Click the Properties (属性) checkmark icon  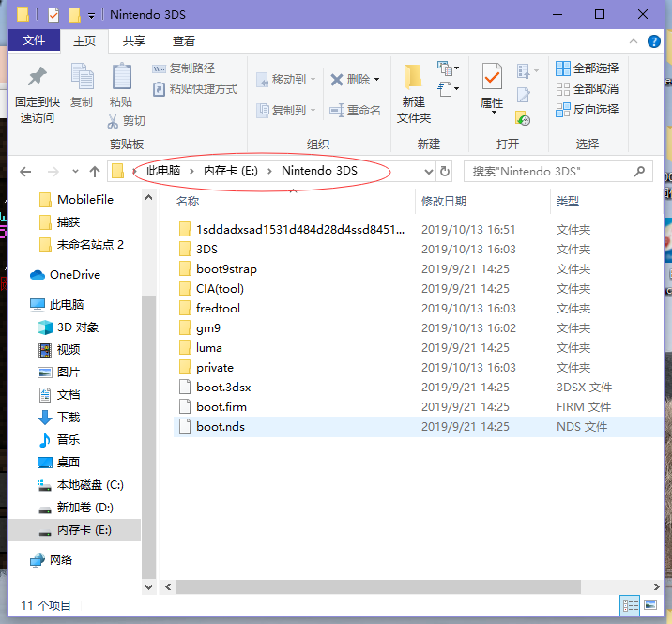click(x=492, y=77)
